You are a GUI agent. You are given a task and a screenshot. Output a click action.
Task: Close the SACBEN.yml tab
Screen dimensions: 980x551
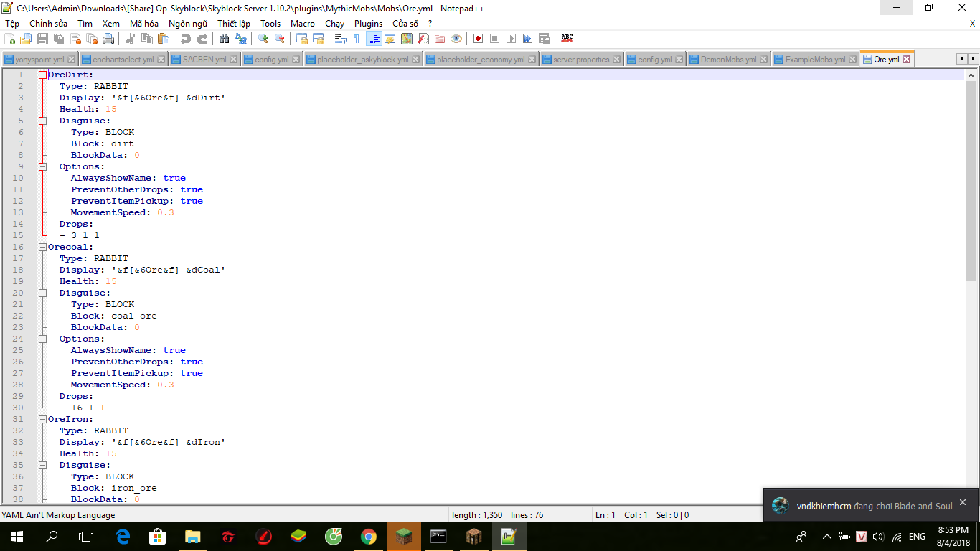[235, 60]
